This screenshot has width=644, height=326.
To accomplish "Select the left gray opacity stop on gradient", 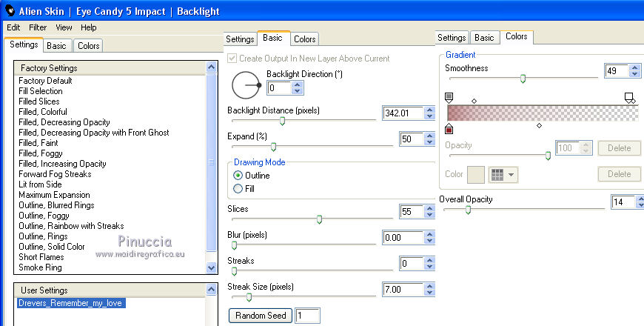I will (449, 98).
